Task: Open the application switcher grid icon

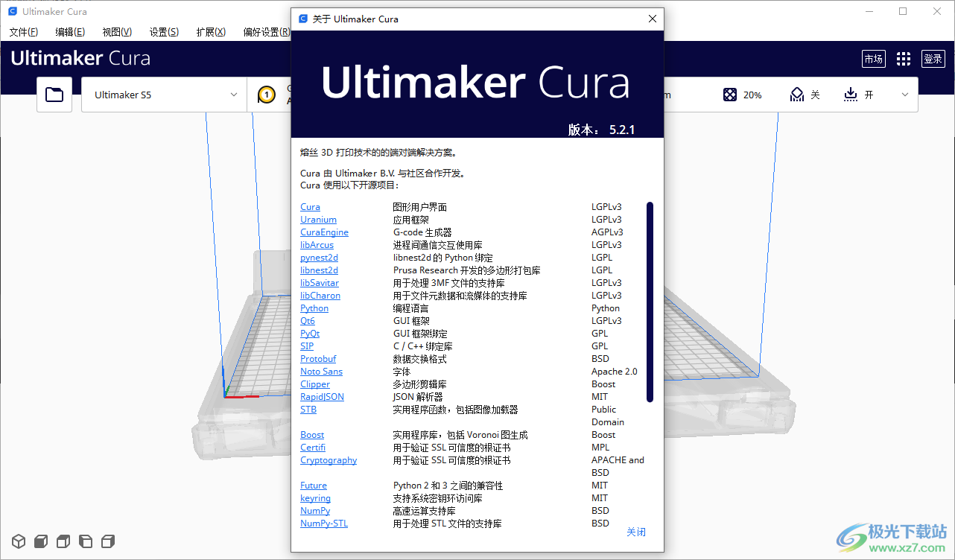Action: coord(904,59)
